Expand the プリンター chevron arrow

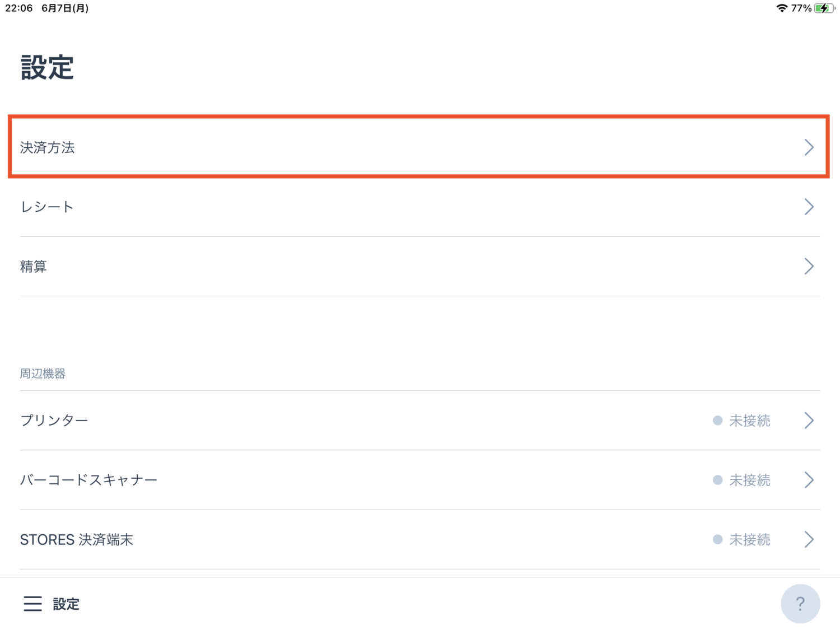809,421
